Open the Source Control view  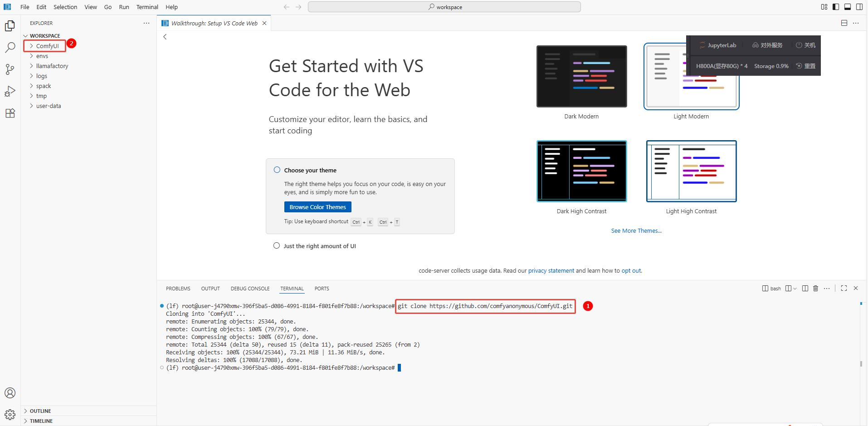click(10, 69)
